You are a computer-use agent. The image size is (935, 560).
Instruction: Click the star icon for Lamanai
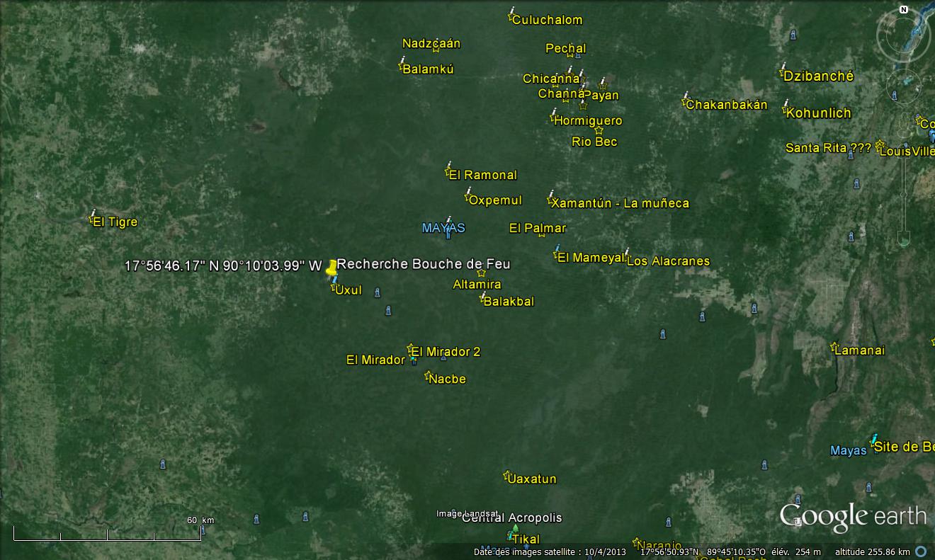[x=834, y=347]
